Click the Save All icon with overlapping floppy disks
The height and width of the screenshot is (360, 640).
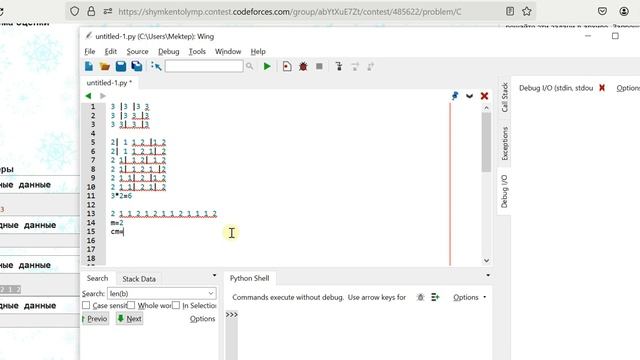[x=136, y=66]
